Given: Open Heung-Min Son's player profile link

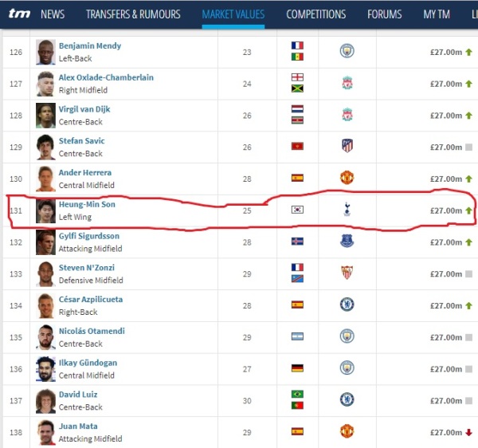Looking at the screenshot, I should pos(87,204).
